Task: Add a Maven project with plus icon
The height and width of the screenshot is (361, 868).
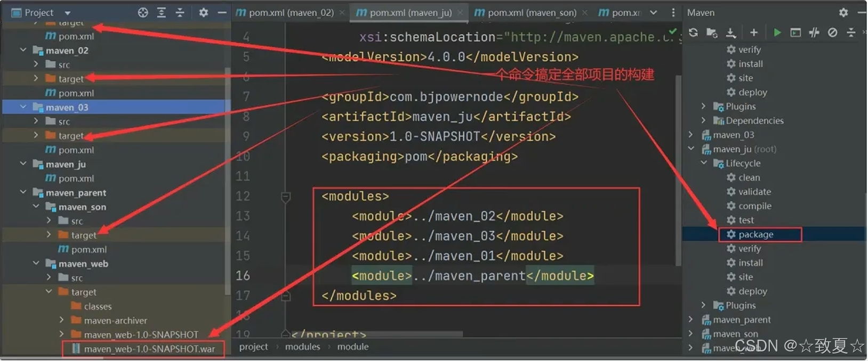Action: [754, 32]
